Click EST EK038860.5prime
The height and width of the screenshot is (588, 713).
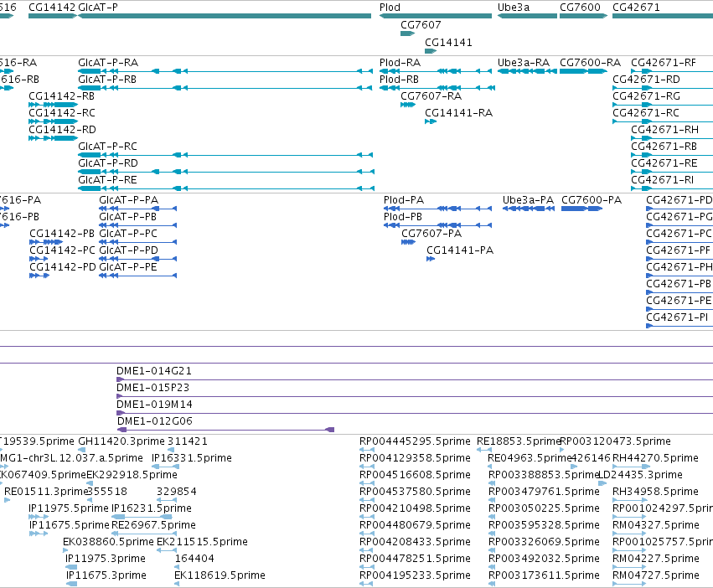pyautogui.click(x=65, y=550)
